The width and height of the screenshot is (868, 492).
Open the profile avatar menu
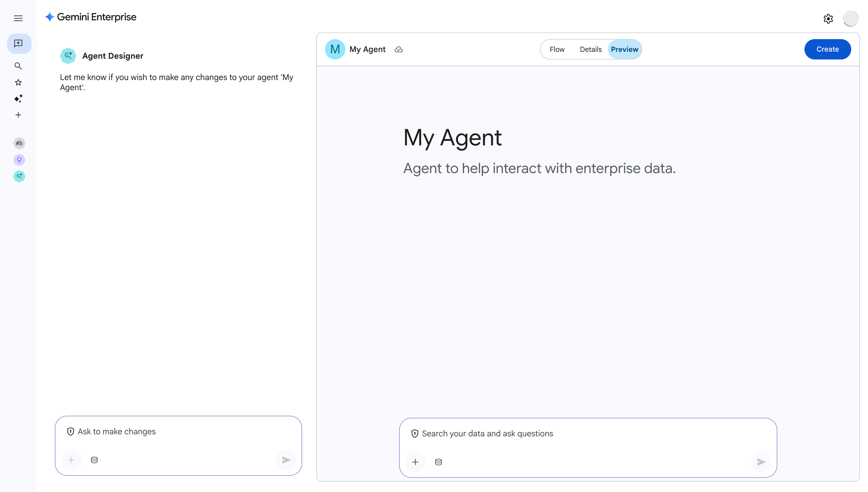coord(851,18)
